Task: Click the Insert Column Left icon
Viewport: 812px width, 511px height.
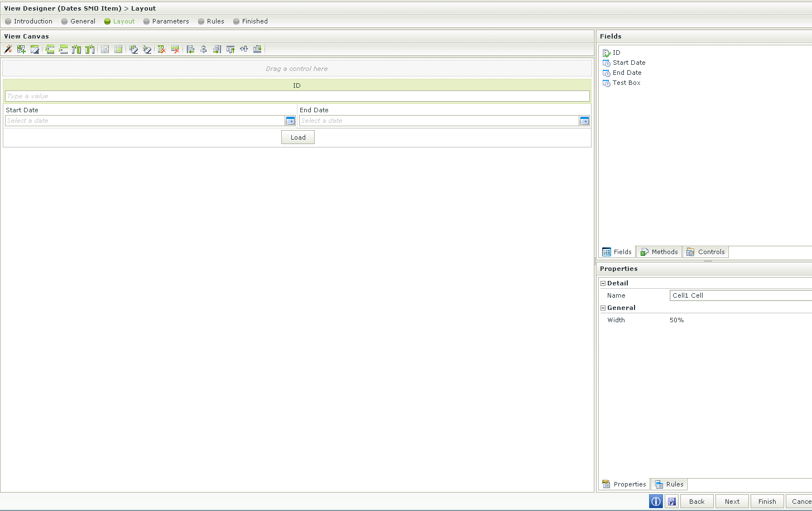Action: 76,49
